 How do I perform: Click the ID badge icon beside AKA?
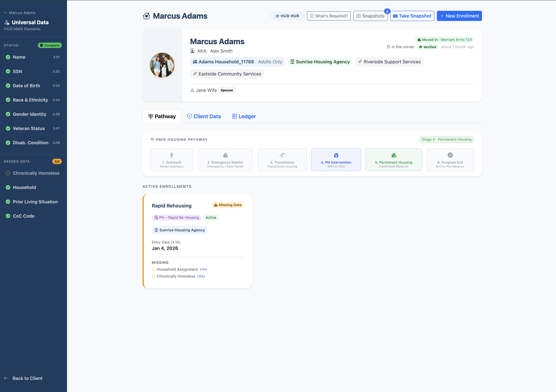pyautogui.click(x=192, y=51)
